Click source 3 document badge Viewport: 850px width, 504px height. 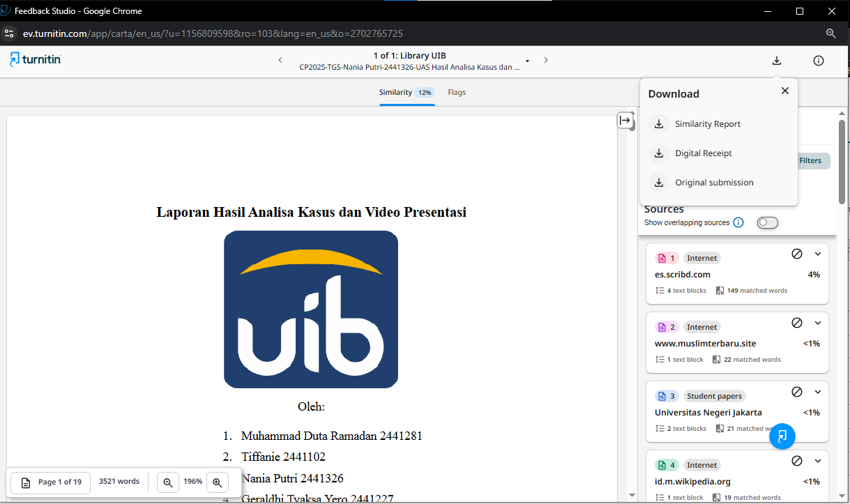point(667,396)
